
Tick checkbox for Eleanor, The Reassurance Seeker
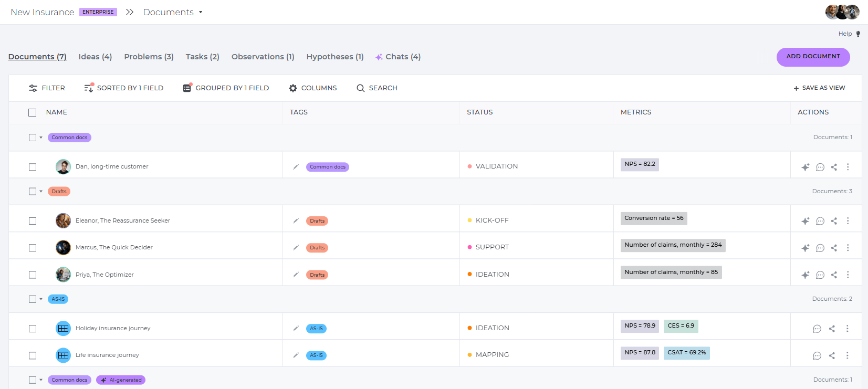[33, 221]
